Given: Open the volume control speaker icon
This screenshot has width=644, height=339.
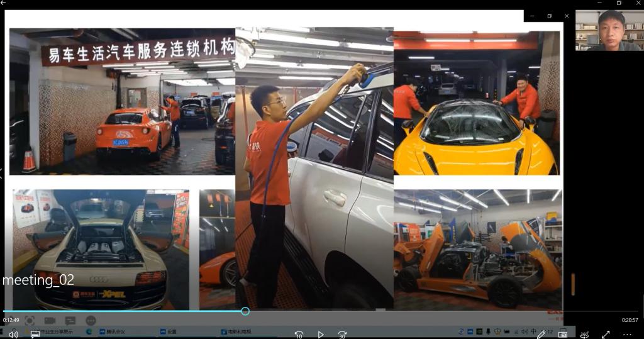Looking at the screenshot, I should [x=13, y=335].
